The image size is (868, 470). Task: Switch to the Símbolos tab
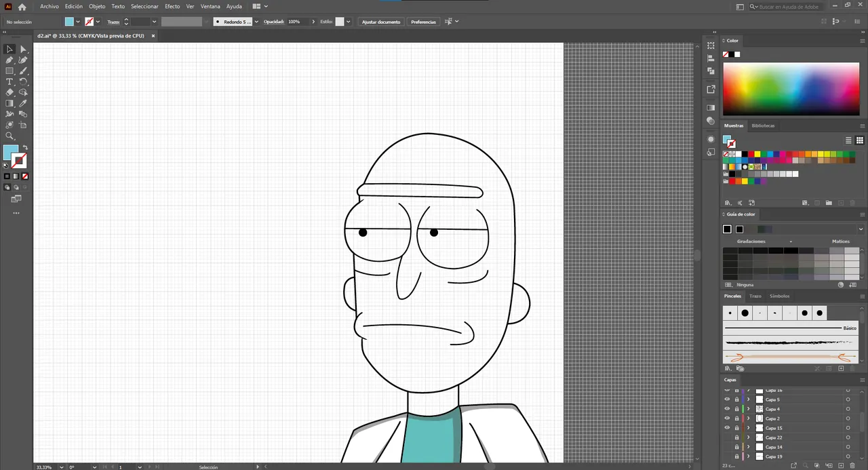[x=779, y=296]
